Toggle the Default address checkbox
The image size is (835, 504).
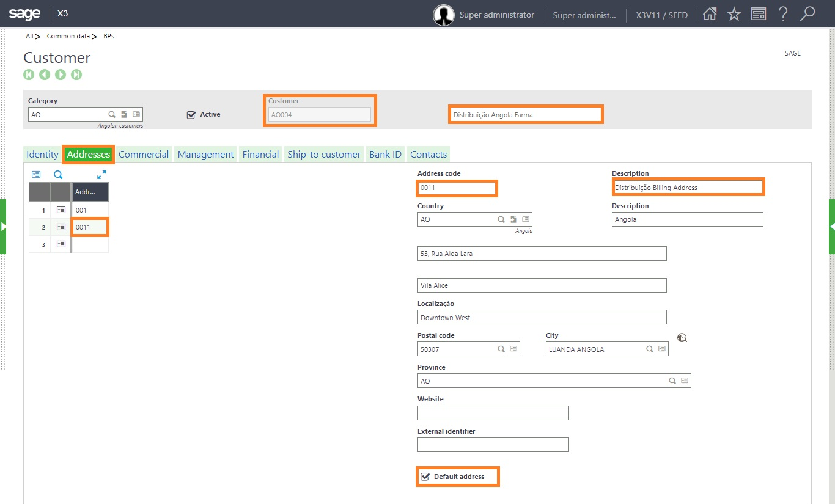(x=425, y=477)
